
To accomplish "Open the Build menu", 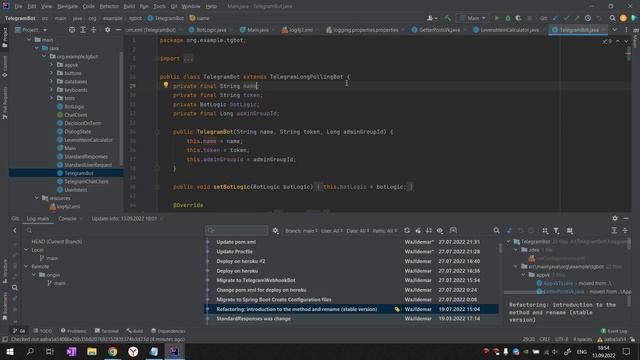I will pyautogui.click(x=129, y=7).
